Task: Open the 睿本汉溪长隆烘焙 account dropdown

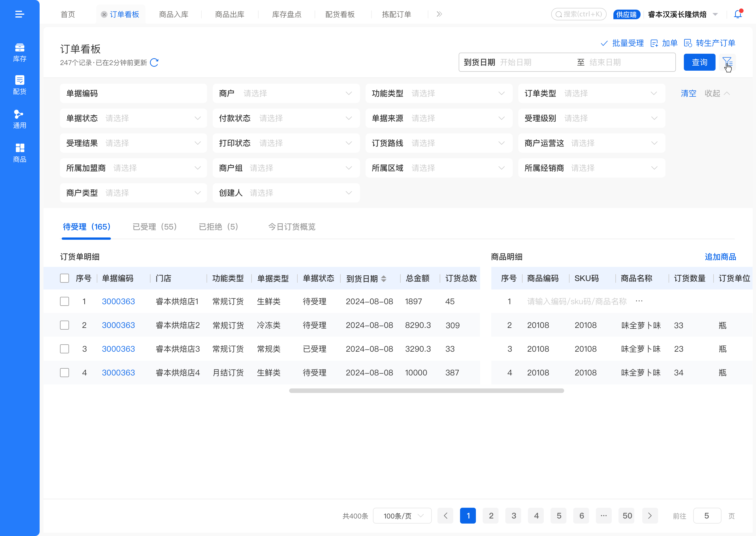Action: point(683,14)
